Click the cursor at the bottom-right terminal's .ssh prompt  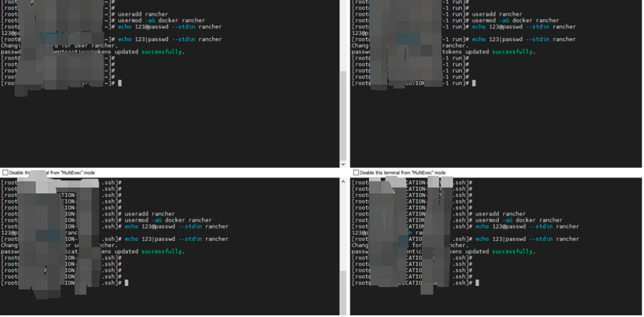pyautogui.click(x=477, y=283)
